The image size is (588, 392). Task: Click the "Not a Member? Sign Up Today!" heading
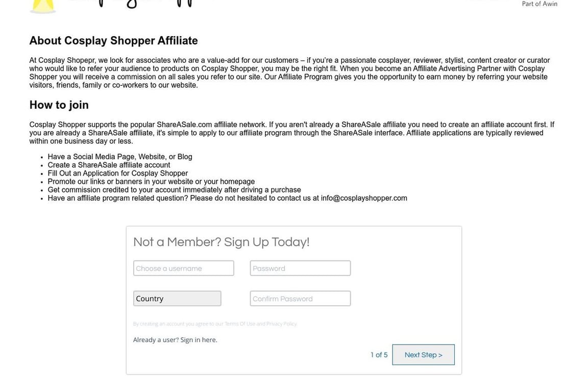point(221,242)
